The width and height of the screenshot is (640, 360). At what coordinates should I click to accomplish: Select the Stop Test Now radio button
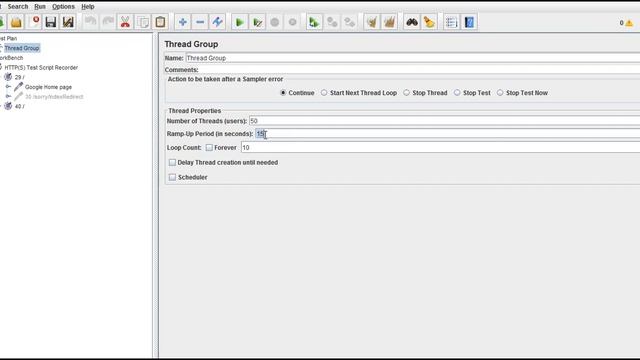click(500, 93)
